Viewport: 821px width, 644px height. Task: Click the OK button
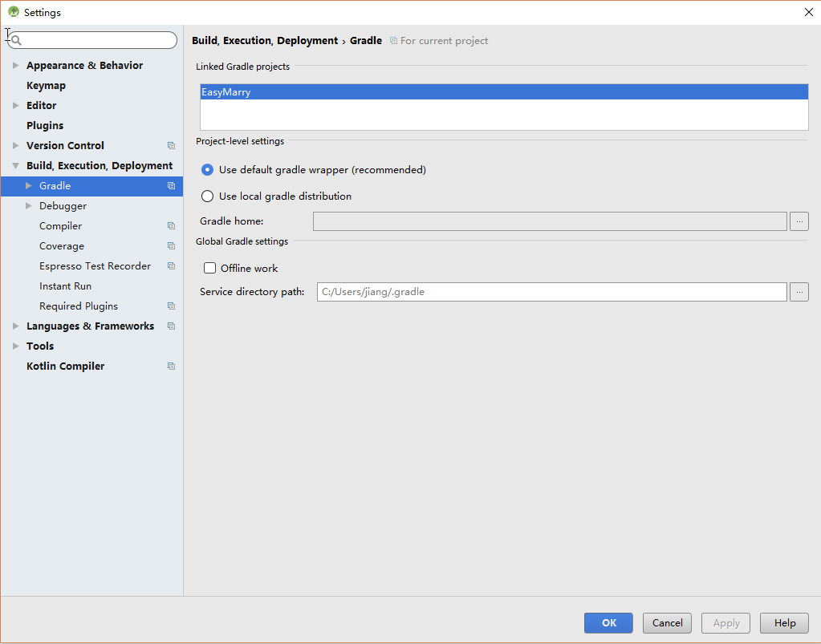coord(608,622)
